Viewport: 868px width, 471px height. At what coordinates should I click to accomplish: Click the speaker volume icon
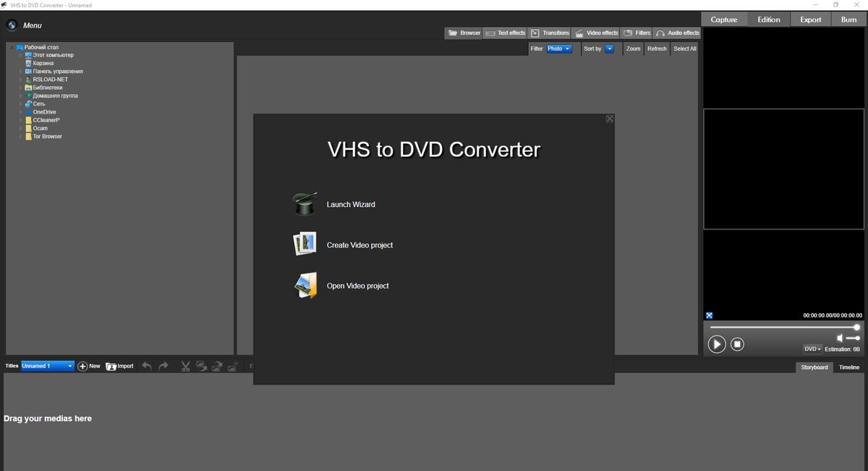click(841, 338)
